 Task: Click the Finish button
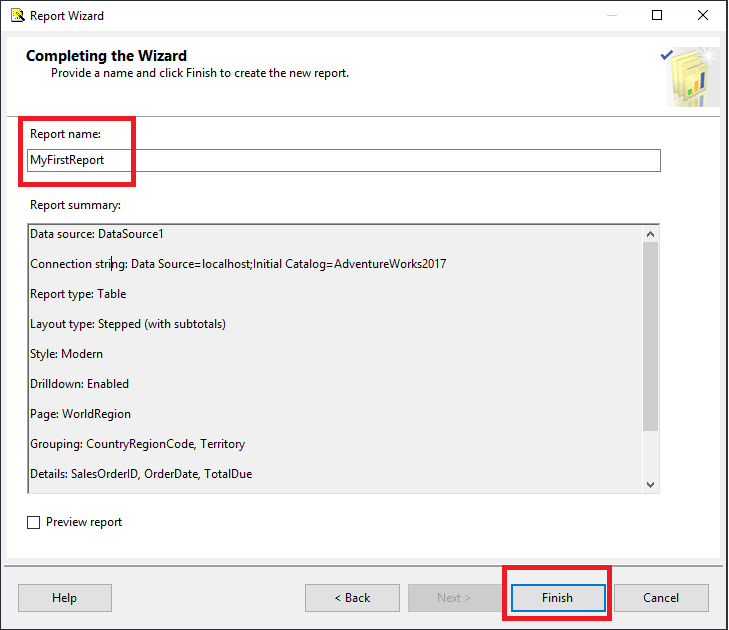tap(558, 598)
